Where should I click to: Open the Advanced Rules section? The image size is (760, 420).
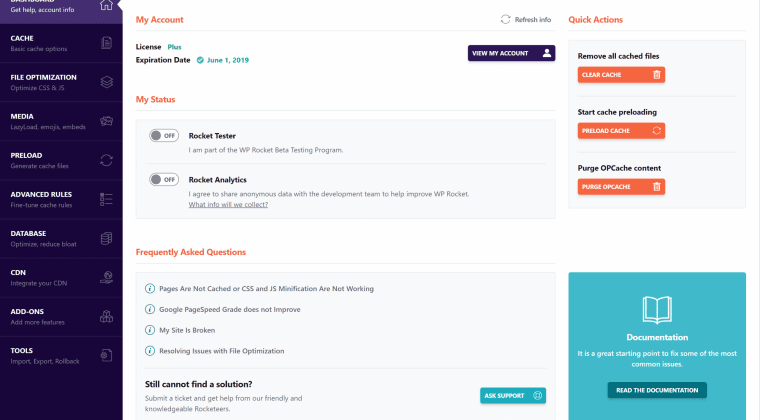[x=61, y=200]
